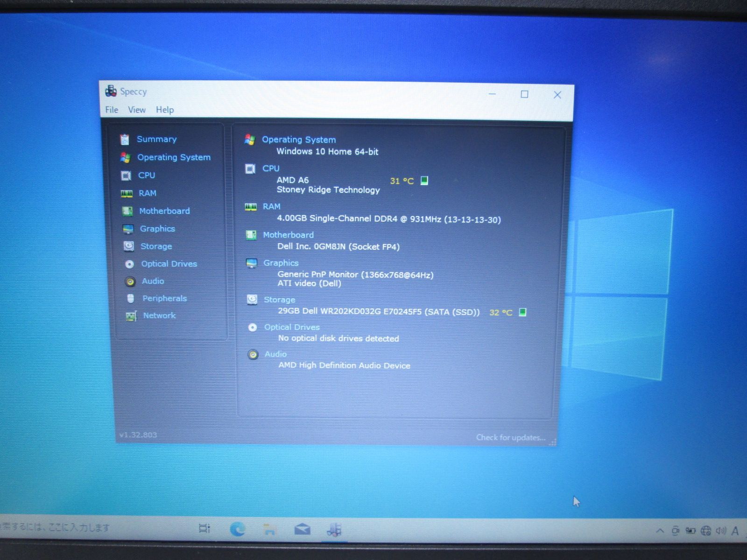
Task: Select Operating System in the sidebar
Action: pos(174,157)
